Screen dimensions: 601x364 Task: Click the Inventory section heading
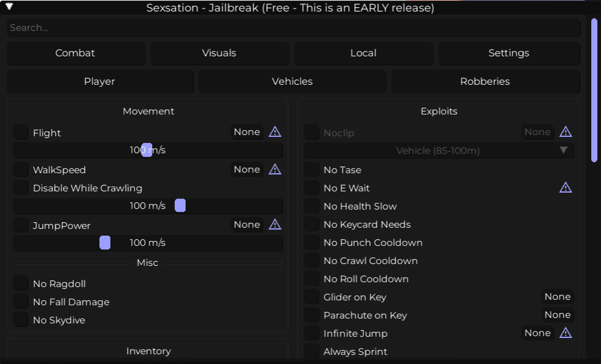pyautogui.click(x=149, y=351)
